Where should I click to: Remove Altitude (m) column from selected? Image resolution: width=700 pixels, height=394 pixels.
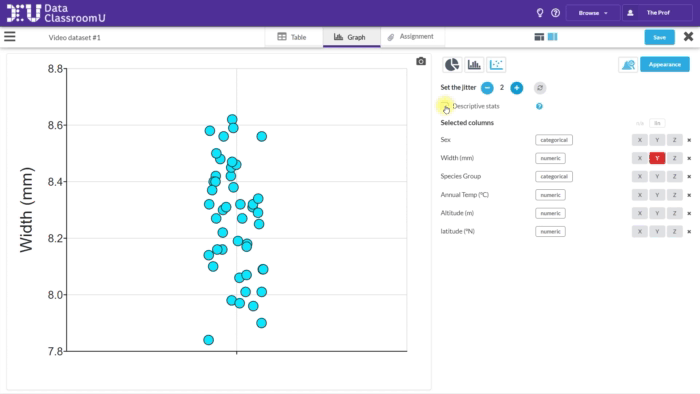pyautogui.click(x=689, y=213)
